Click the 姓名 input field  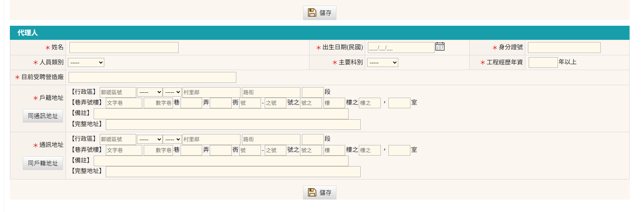click(124, 47)
